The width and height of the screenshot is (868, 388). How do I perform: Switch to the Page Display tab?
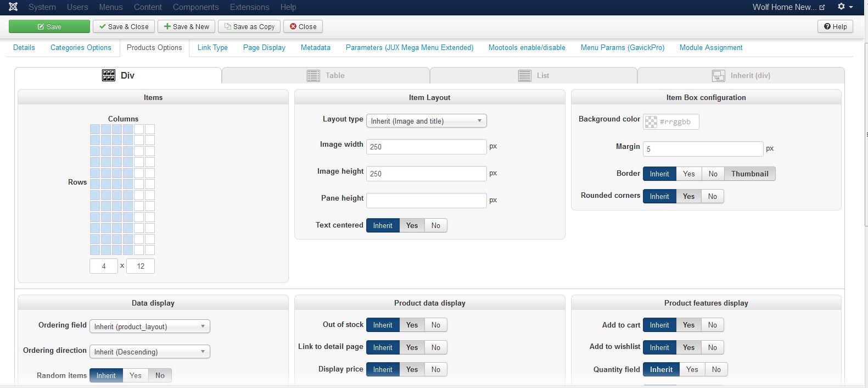tap(264, 47)
